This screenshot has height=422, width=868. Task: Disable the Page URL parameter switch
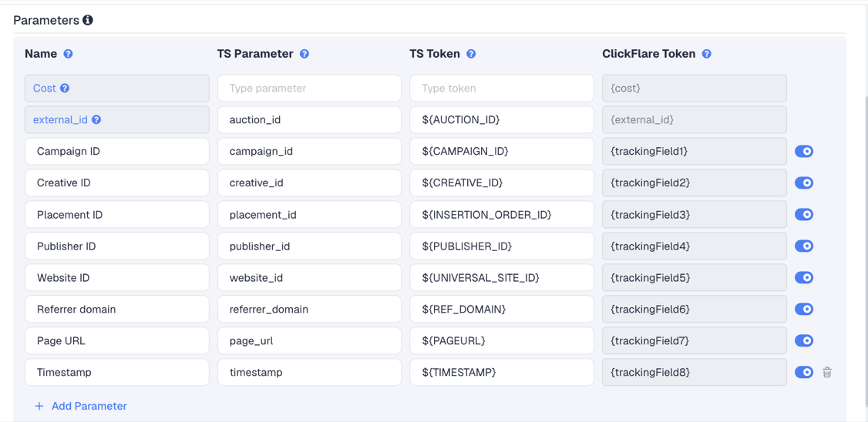click(x=804, y=340)
